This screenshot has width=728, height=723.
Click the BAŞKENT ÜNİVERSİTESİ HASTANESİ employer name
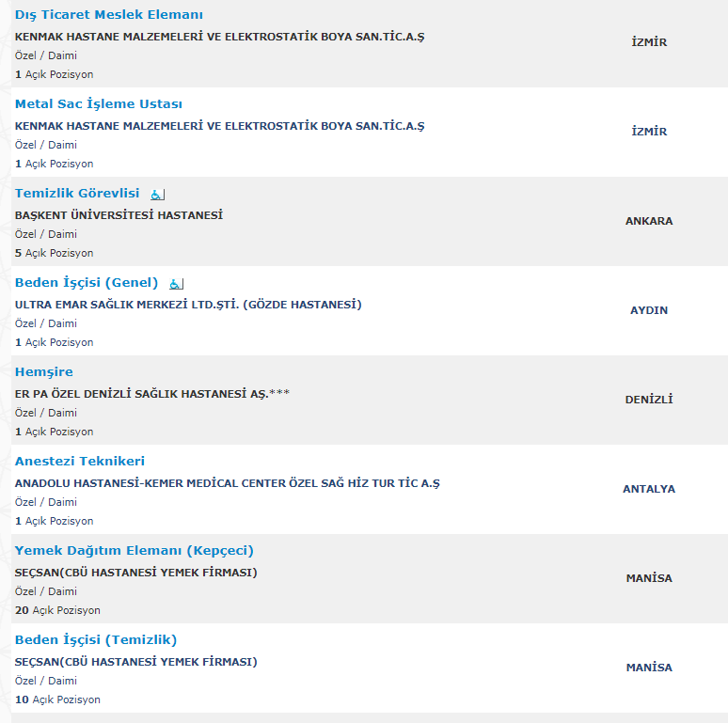[x=119, y=215]
